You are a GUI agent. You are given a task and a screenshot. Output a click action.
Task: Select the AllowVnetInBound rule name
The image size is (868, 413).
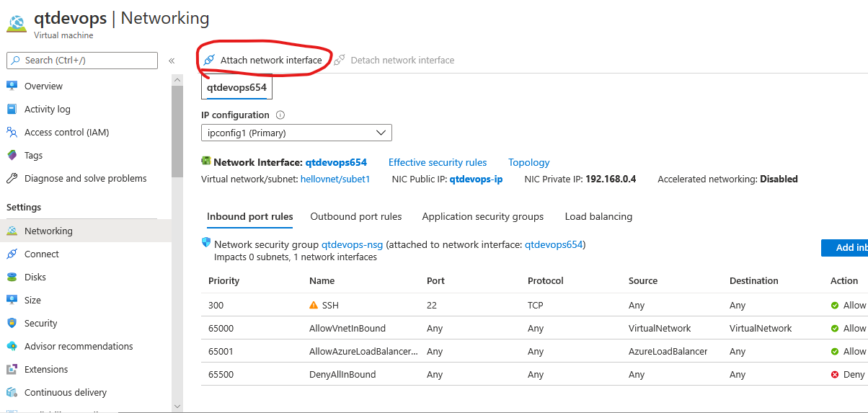click(x=347, y=328)
